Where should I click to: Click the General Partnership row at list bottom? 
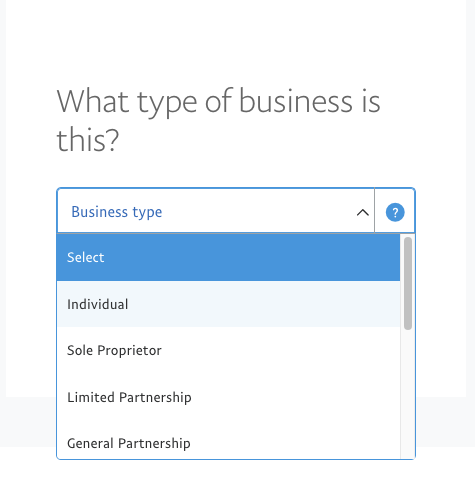[x=228, y=443]
